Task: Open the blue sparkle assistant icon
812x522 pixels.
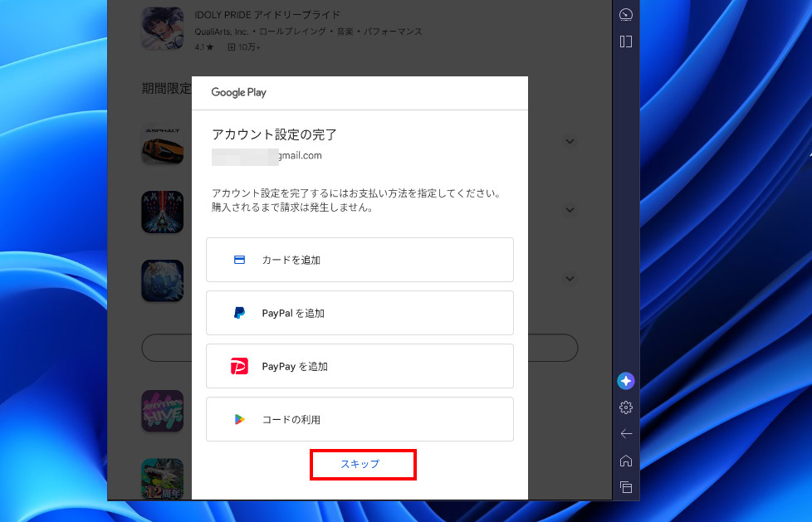Action: (626, 381)
